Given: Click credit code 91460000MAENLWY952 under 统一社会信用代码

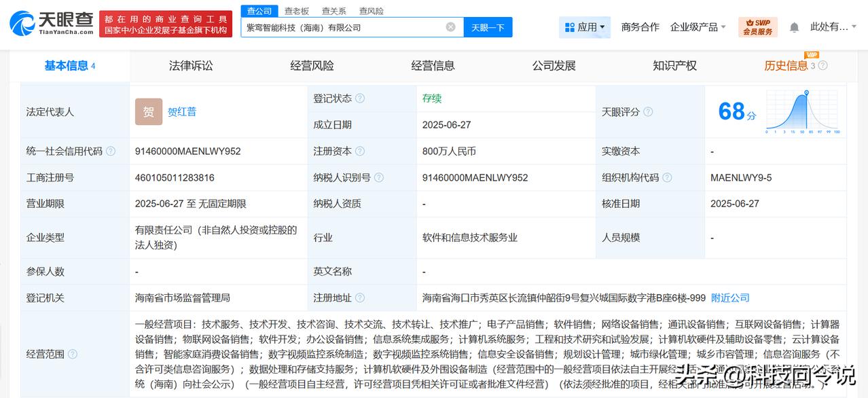Looking at the screenshot, I should point(188,151).
